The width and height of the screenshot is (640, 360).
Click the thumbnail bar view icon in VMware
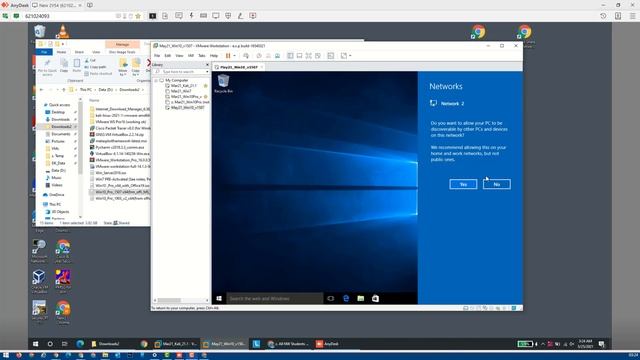coord(299,56)
